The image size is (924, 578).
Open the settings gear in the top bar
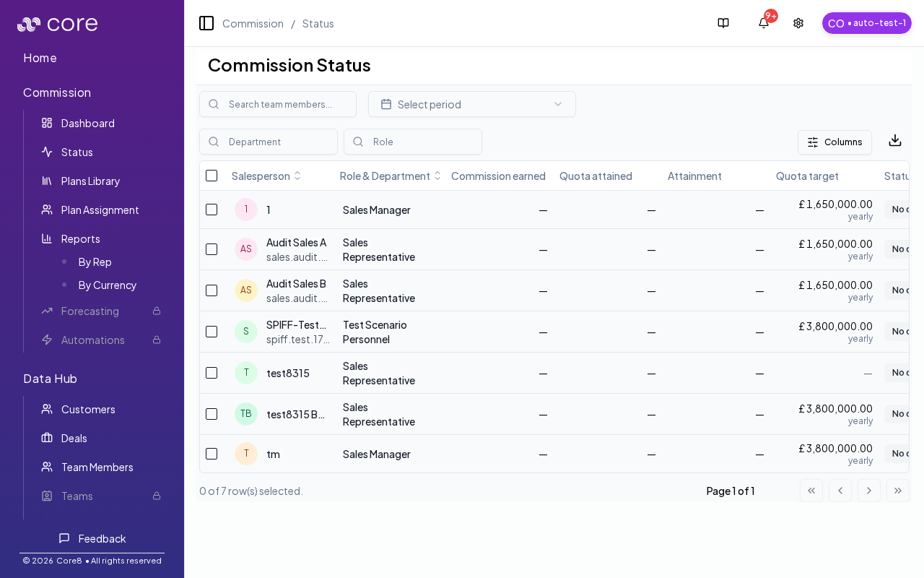798,23
